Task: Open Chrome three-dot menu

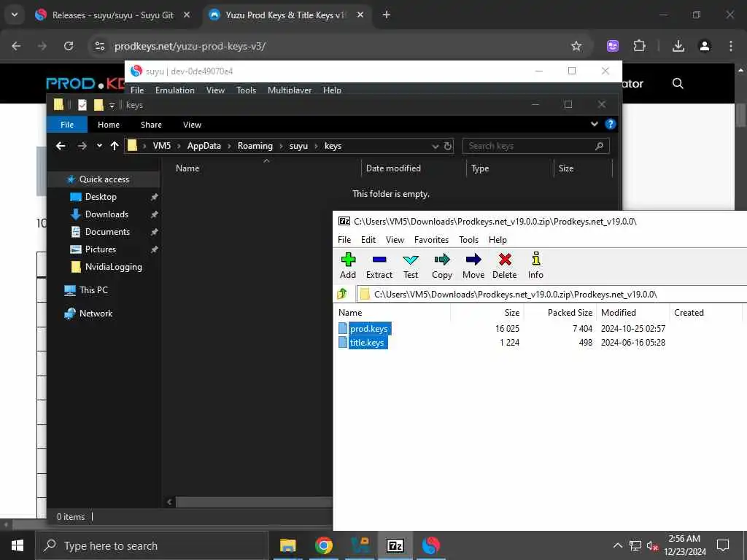Action: [x=730, y=46]
